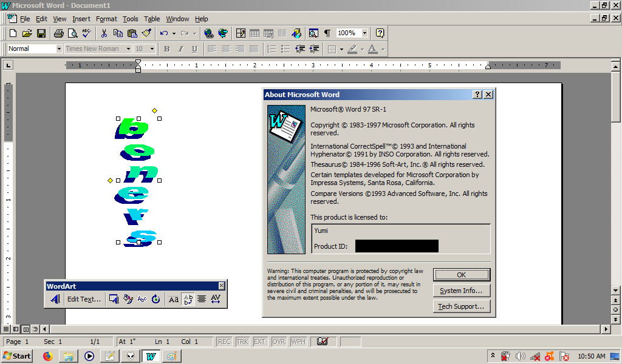This screenshot has height=364, width=622.
Task: Run the Spelling and Grammar check
Action: tap(86, 33)
